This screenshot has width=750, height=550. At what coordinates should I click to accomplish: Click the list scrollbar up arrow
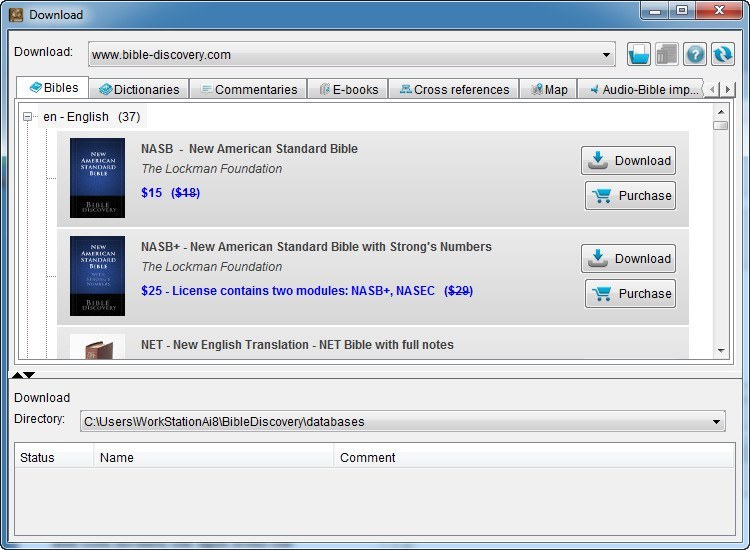721,112
